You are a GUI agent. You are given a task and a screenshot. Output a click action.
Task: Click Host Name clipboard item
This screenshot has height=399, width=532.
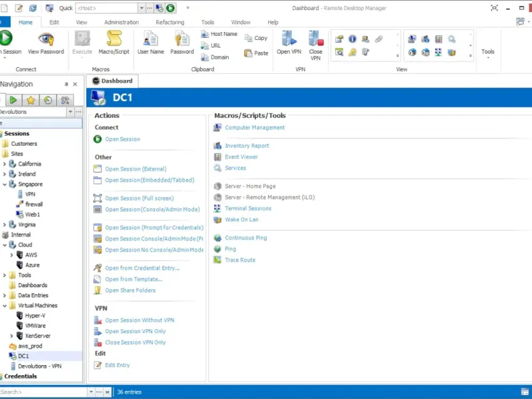219,34
